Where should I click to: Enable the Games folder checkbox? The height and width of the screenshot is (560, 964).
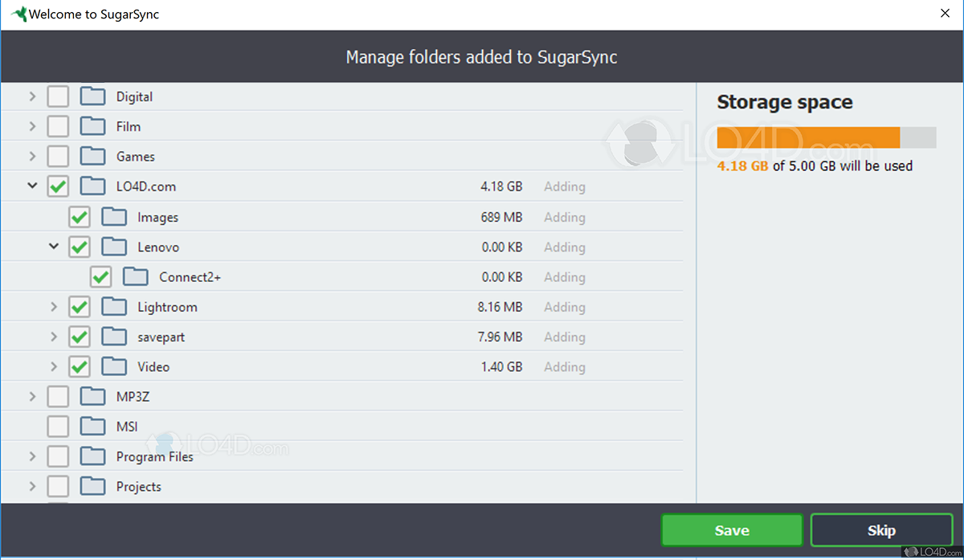[58, 157]
